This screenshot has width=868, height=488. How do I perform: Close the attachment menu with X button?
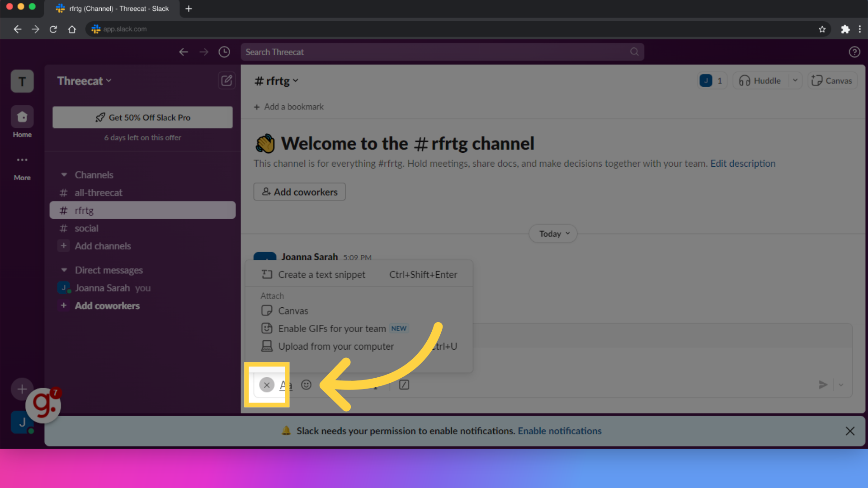pos(267,385)
